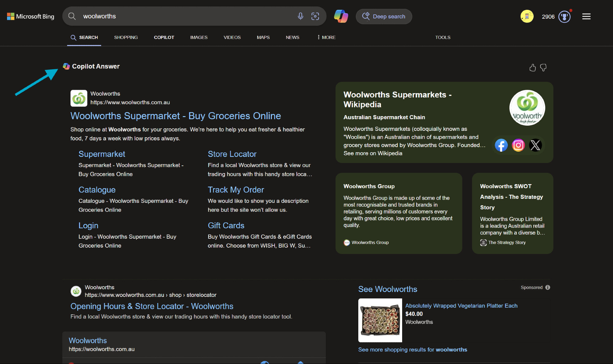This screenshot has width=613, height=364.
Task: Open Rewards trophy icon
Action: click(565, 16)
